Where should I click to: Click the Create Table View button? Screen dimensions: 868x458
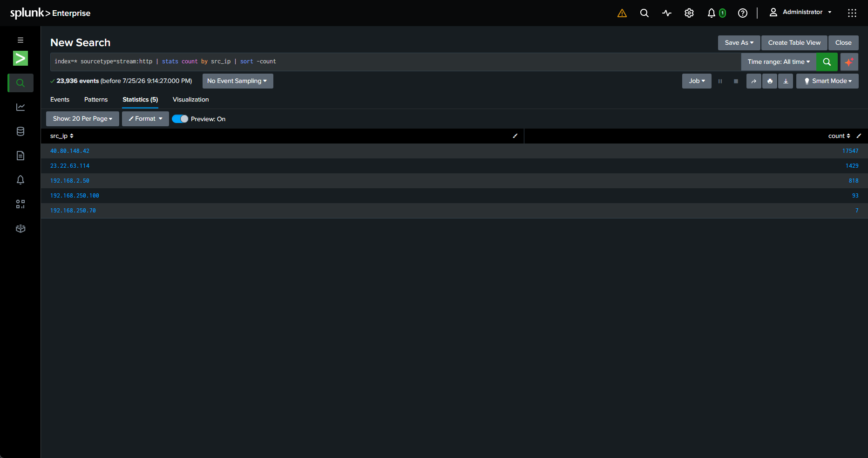pyautogui.click(x=794, y=43)
